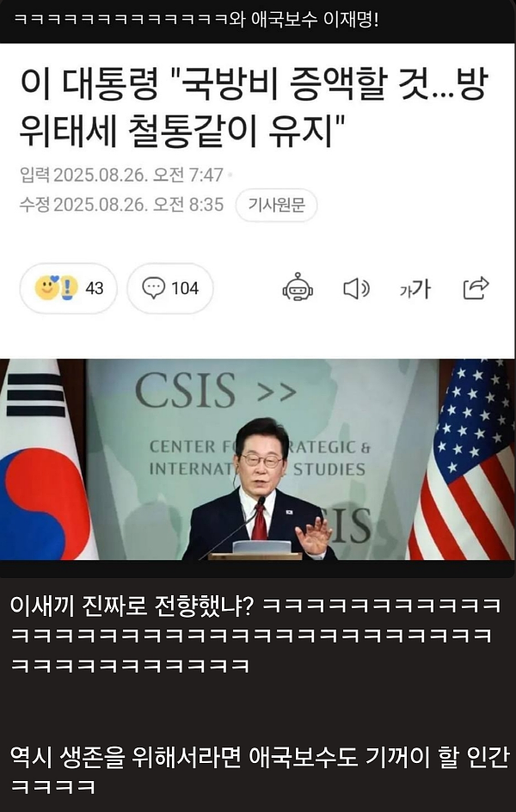Click the South Korean flag in the photo
The width and height of the screenshot is (516, 812).
click(44, 459)
